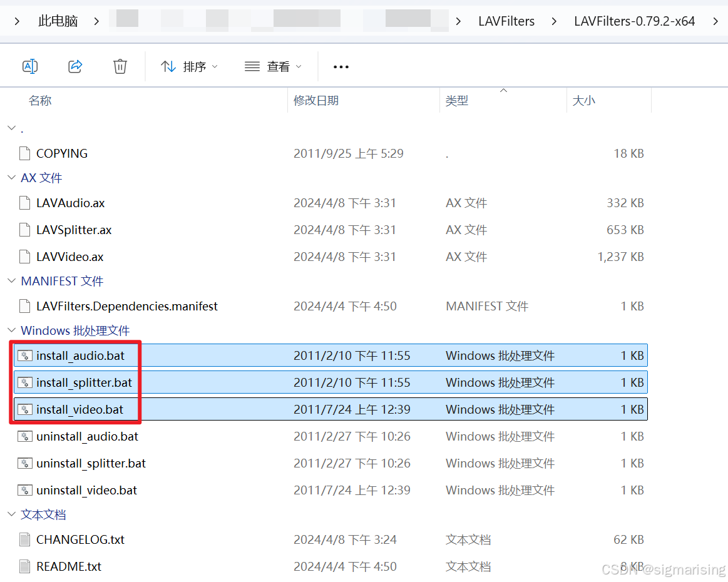
Task: Sort by the 类型 column header
Action: (x=457, y=100)
